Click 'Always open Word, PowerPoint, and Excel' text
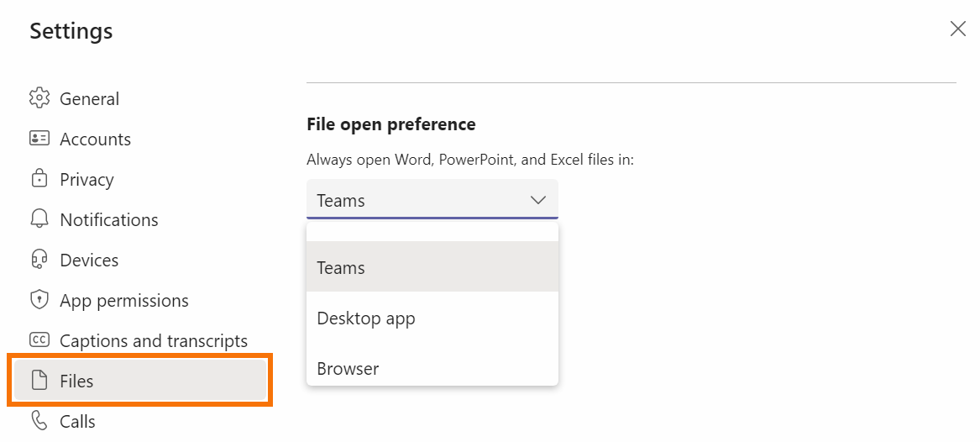This screenshot has height=442, width=980. point(470,160)
